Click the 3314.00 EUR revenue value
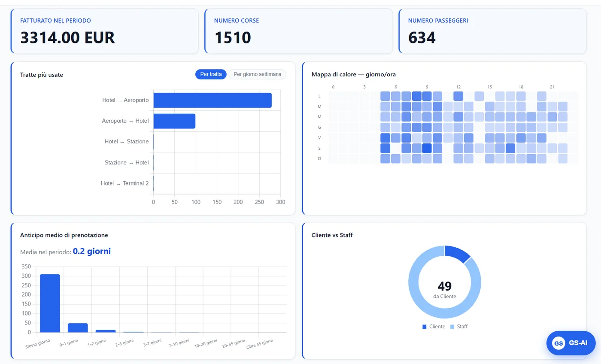 68,38
